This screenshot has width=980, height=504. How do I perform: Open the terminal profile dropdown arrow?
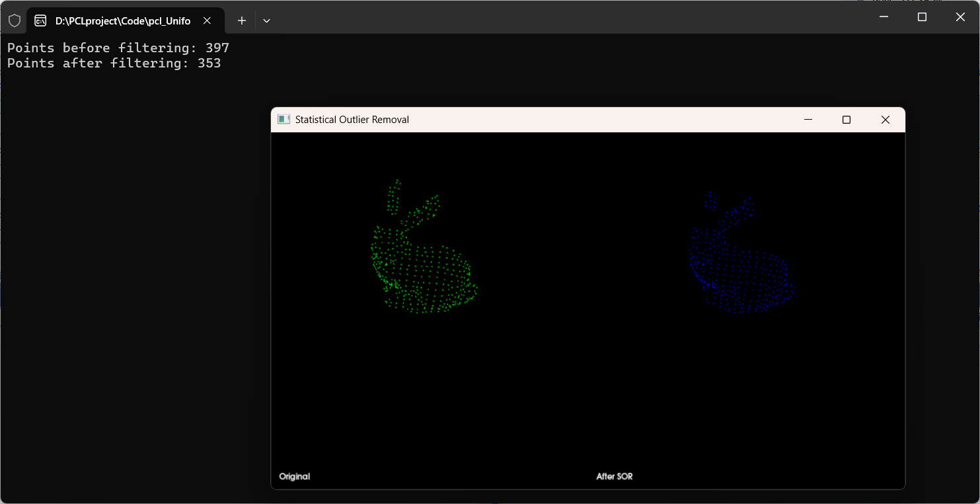(x=266, y=21)
